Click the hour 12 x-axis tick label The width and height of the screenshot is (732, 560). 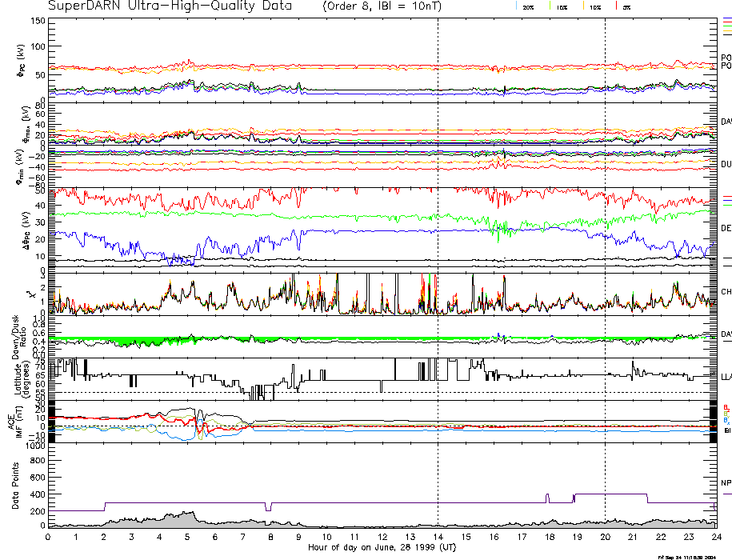(382, 537)
